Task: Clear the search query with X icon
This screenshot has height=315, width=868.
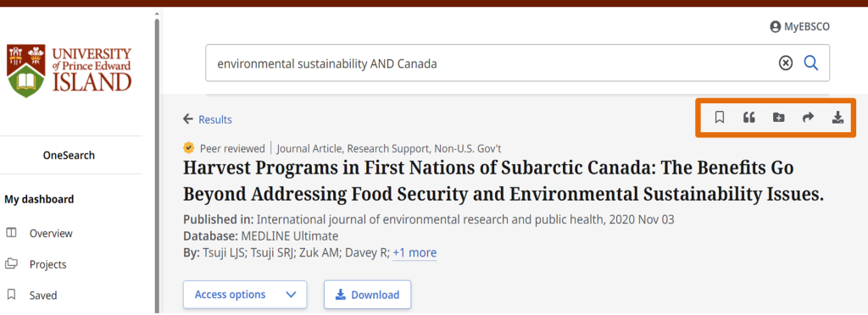Action: coord(786,64)
